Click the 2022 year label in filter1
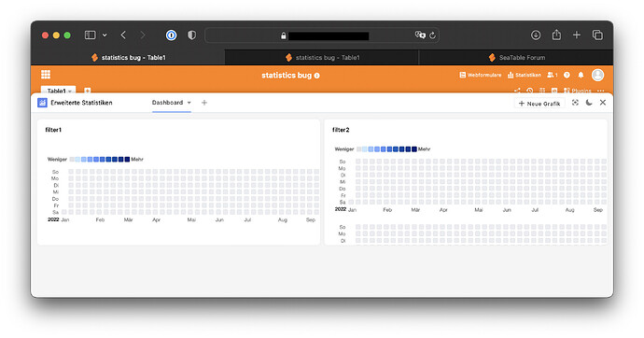 pyautogui.click(x=53, y=219)
